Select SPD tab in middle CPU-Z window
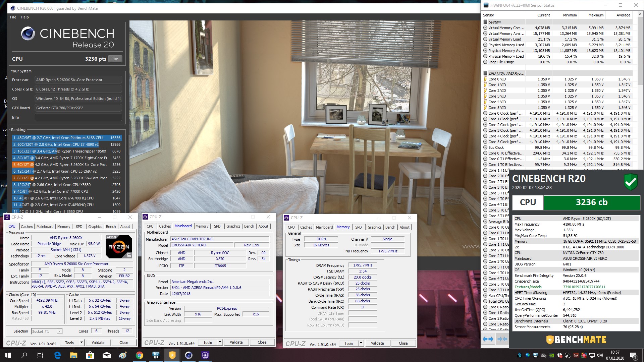 pos(217,226)
